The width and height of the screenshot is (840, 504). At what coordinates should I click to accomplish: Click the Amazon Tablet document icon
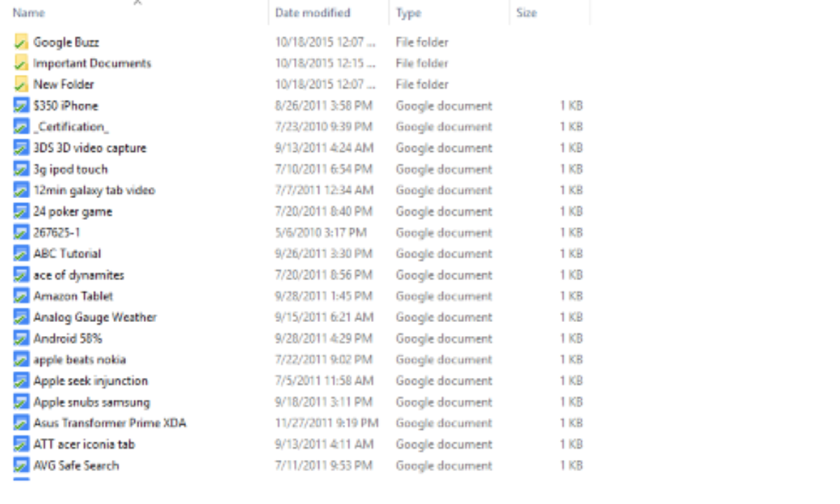(21, 296)
